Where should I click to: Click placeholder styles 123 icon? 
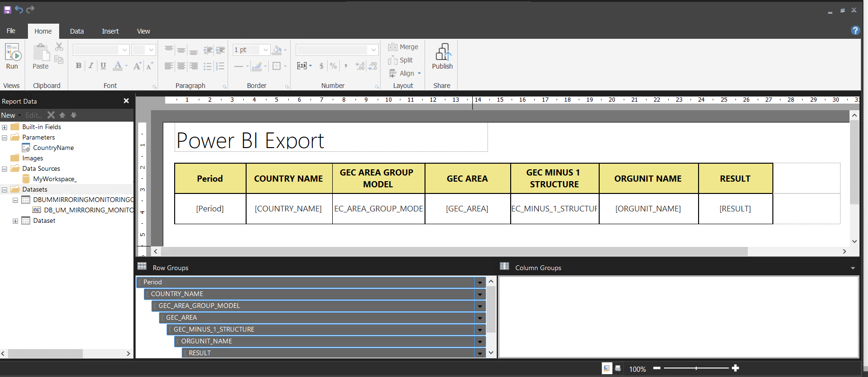coord(302,66)
